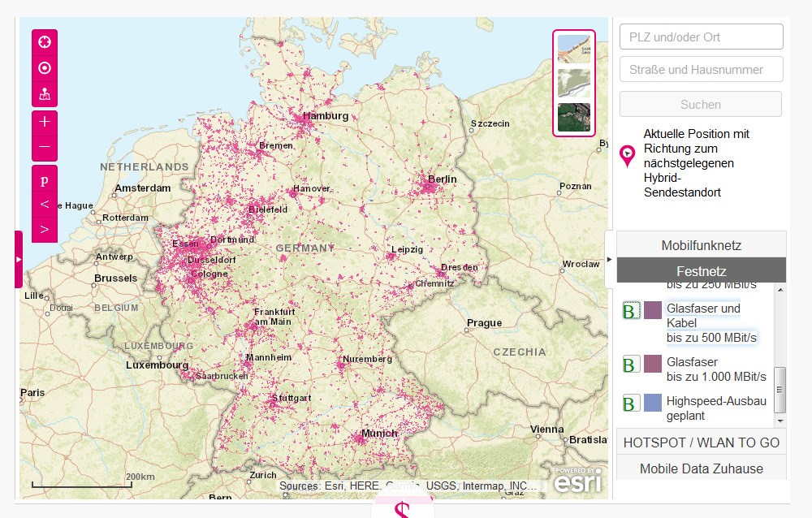Select the Mobile Data Zuhause tab
Viewport: 812px width, 518px height.
pos(701,468)
